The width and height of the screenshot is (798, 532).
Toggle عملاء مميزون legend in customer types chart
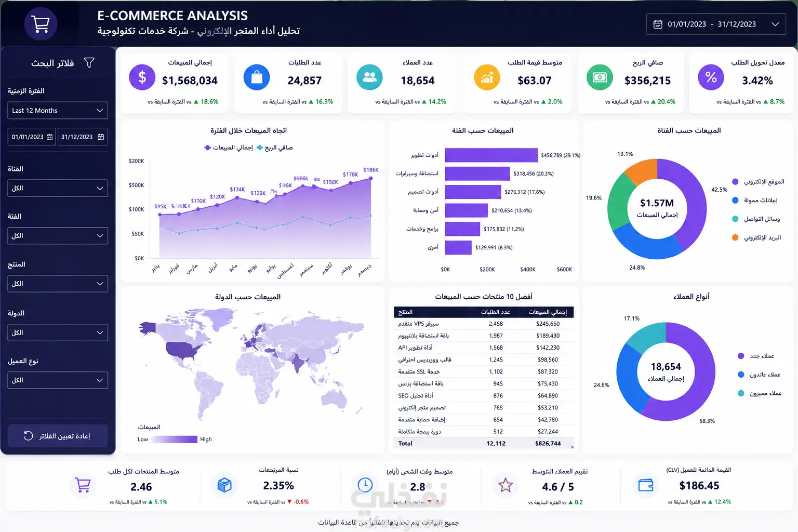760,393
